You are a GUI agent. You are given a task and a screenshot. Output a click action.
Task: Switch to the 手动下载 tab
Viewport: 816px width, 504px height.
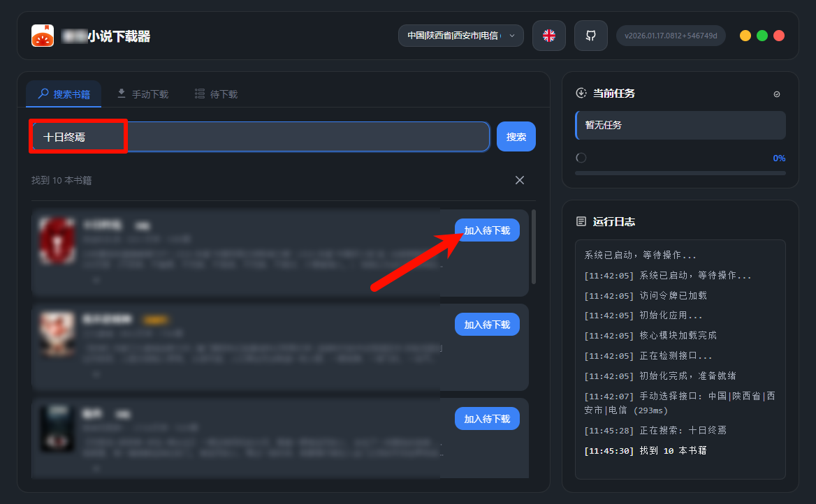[143, 94]
